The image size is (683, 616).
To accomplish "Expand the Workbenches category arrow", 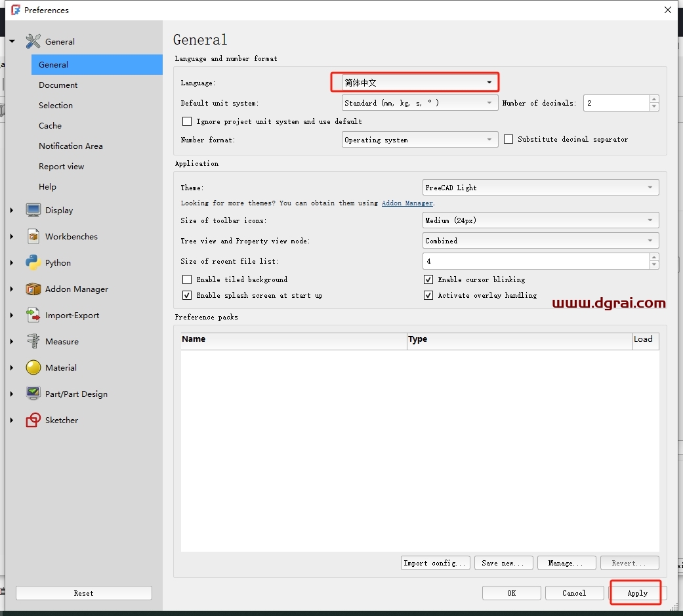I will pyautogui.click(x=12, y=237).
